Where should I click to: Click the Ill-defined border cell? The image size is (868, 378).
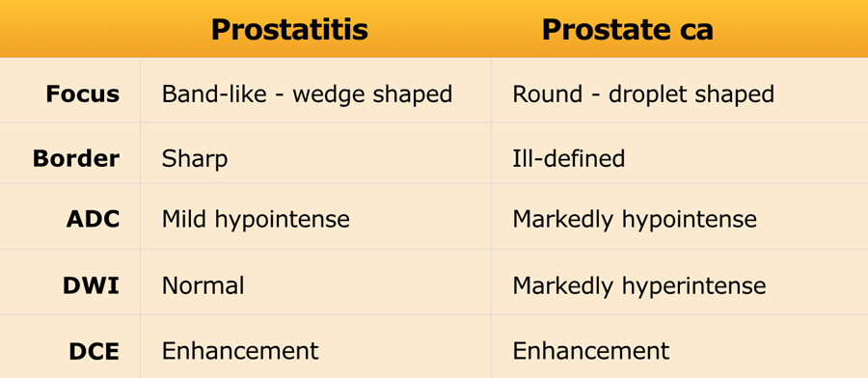click(x=568, y=159)
